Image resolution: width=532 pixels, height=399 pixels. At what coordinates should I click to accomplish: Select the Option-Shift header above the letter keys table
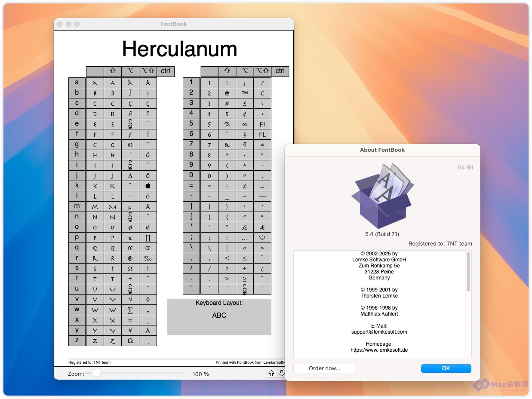click(148, 71)
